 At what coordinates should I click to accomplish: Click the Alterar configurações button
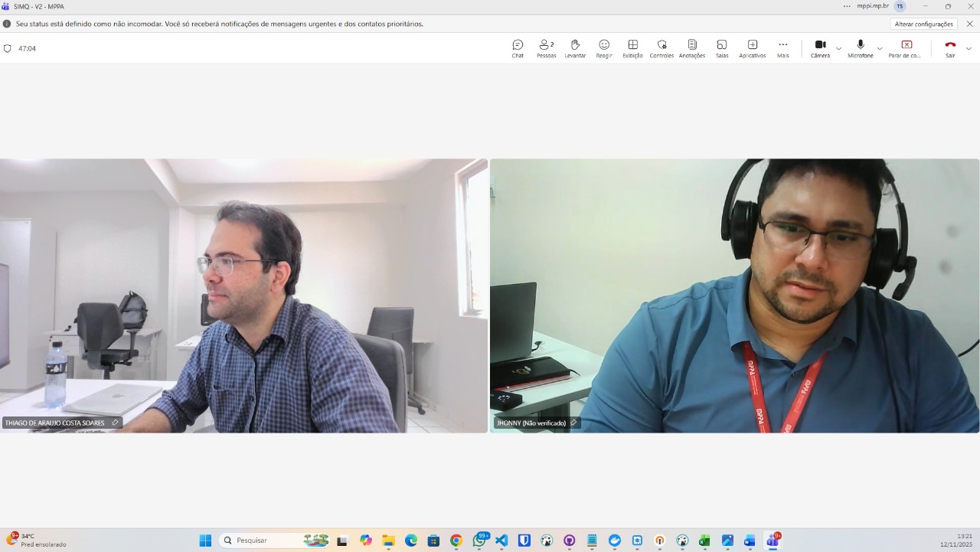click(923, 24)
